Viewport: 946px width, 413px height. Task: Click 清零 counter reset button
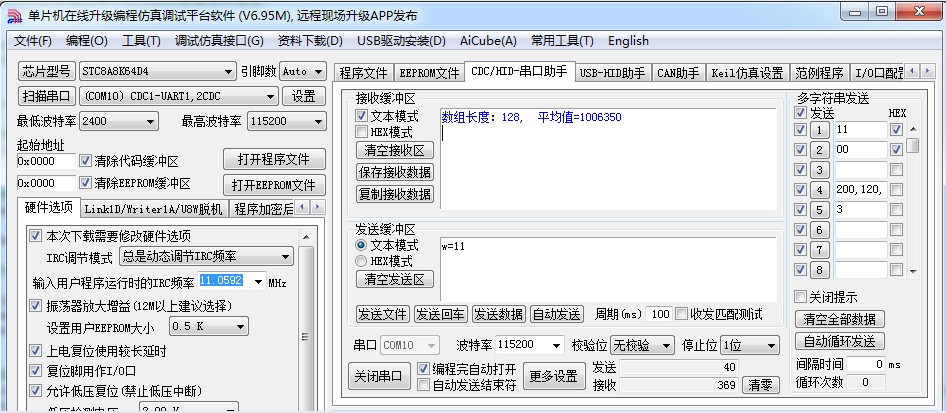tap(760, 385)
